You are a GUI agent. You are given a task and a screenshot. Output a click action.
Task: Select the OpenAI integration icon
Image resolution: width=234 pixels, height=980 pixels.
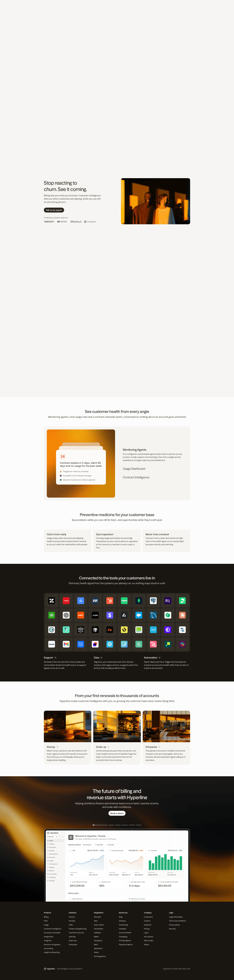(66, 615)
